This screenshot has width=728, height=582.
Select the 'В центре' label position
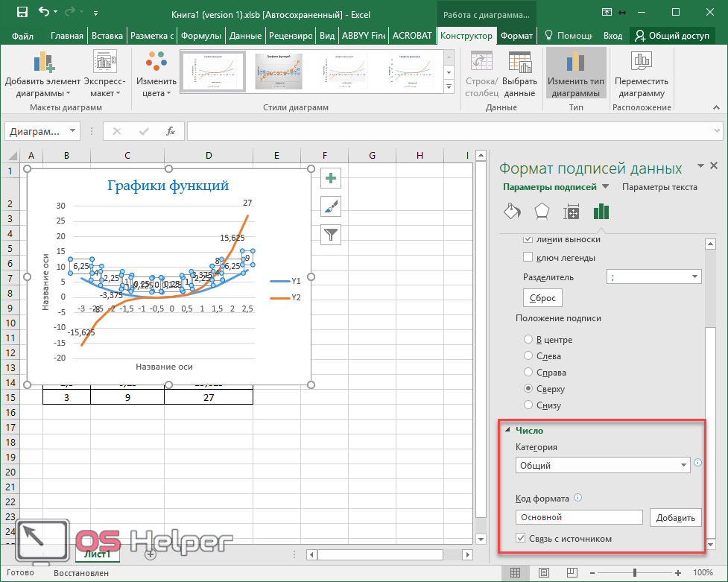pyautogui.click(x=528, y=340)
